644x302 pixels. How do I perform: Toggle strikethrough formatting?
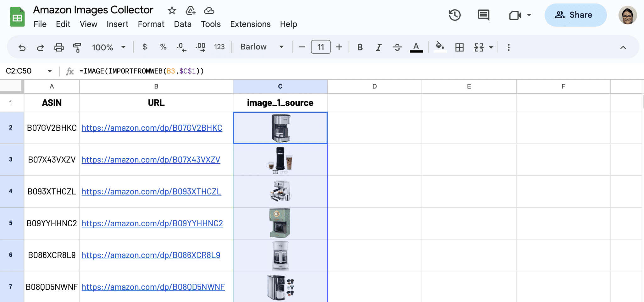point(397,47)
